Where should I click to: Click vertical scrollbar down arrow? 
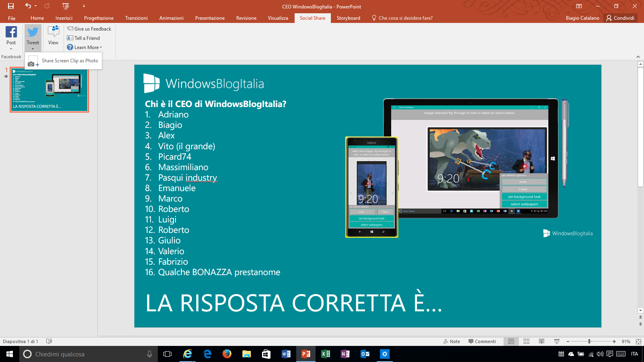[x=641, y=311]
